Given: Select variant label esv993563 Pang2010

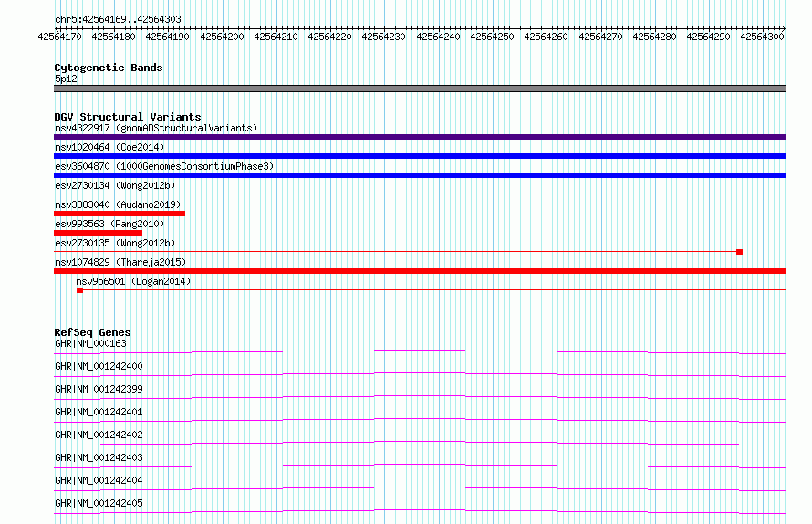Looking at the screenshot, I should tap(109, 224).
